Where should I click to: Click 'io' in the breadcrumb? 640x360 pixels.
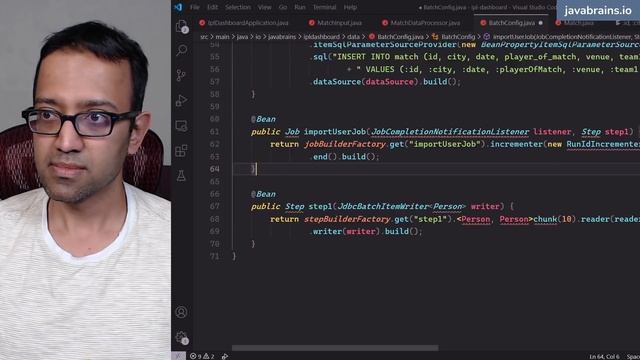tap(258, 37)
